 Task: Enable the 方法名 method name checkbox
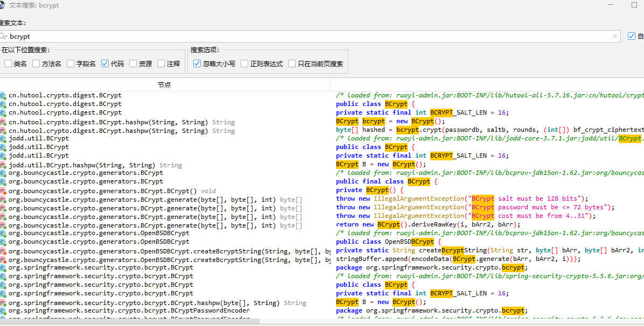point(36,63)
